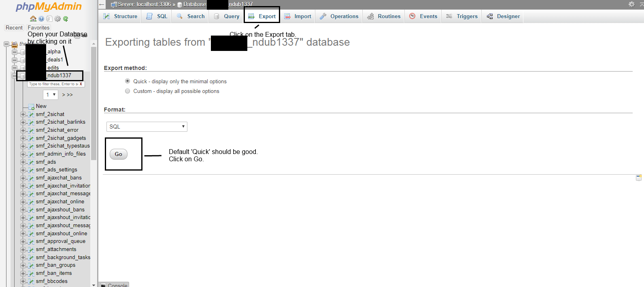
Task: Click the table icon next to smf_ads
Action: pyautogui.click(x=31, y=162)
